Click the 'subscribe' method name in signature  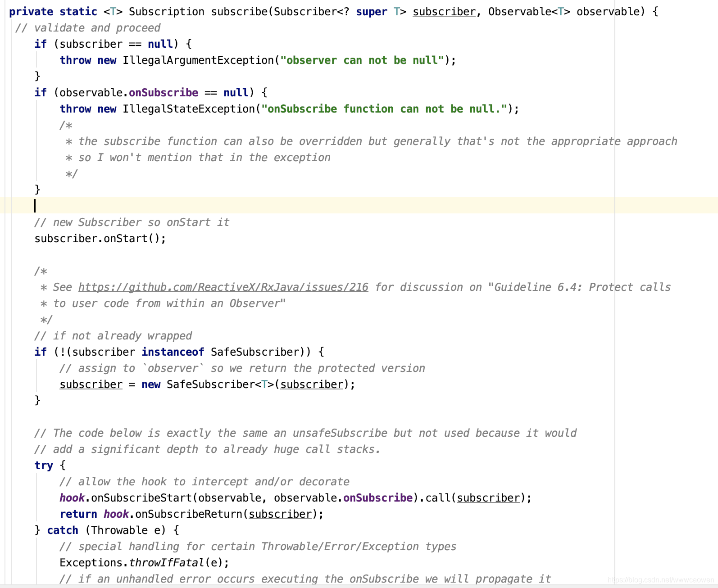pos(239,12)
